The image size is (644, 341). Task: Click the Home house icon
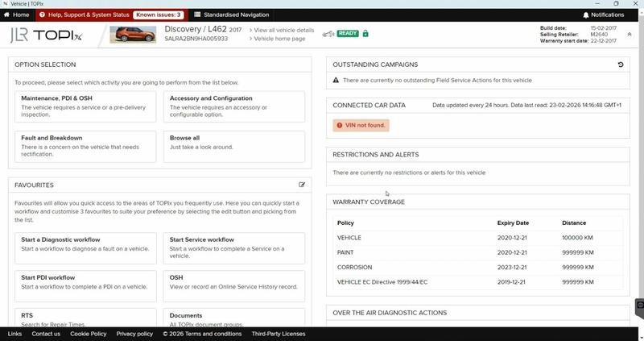[x=6, y=15]
